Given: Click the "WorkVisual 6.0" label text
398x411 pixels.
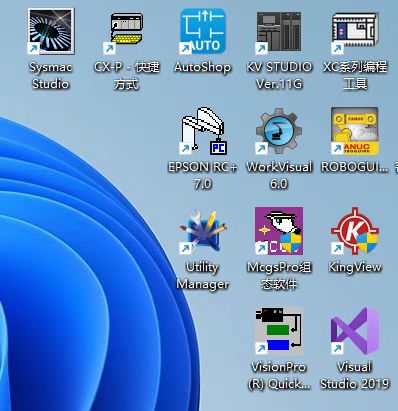Looking at the screenshot, I should [x=279, y=175].
